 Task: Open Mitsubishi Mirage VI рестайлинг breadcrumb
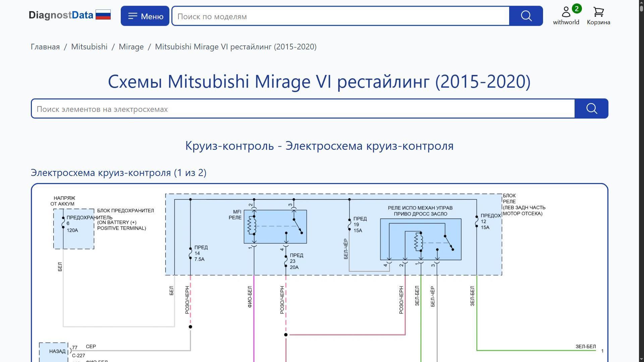pos(236,47)
